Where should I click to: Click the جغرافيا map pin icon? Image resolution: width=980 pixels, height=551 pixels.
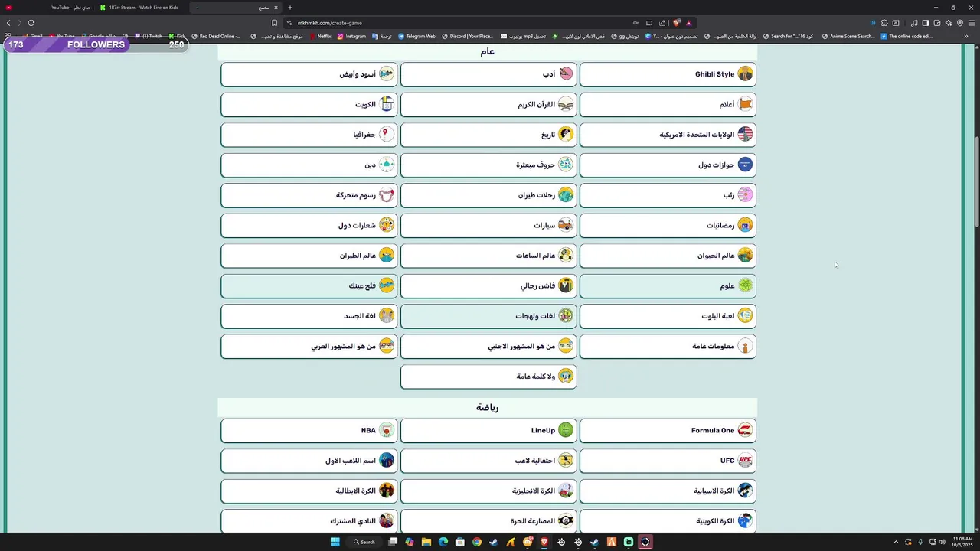coord(387,135)
